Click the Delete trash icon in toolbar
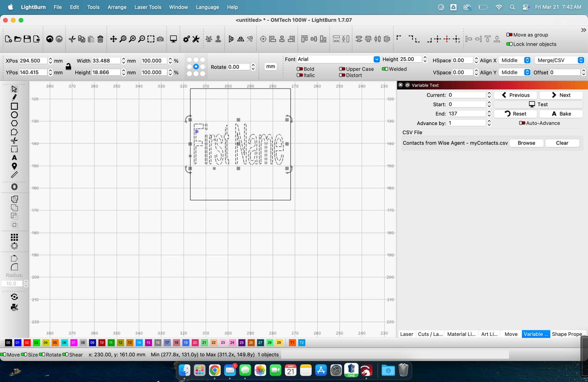The width and height of the screenshot is (588, 382). point(100,39)
